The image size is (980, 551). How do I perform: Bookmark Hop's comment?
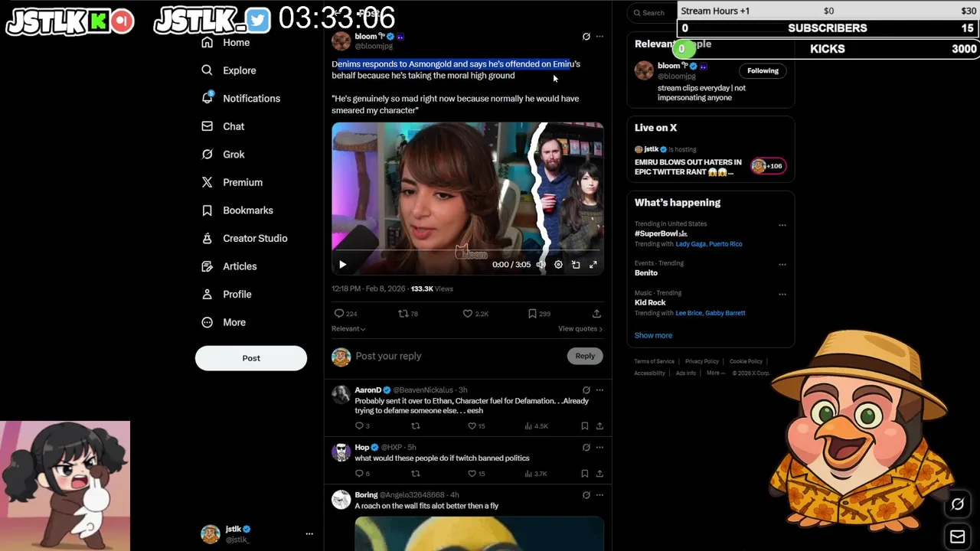tap(585, 474)
